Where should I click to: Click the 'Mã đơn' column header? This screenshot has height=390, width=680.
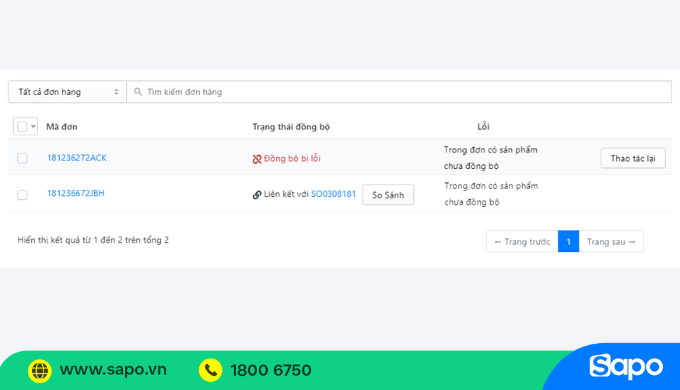(62, 127)
